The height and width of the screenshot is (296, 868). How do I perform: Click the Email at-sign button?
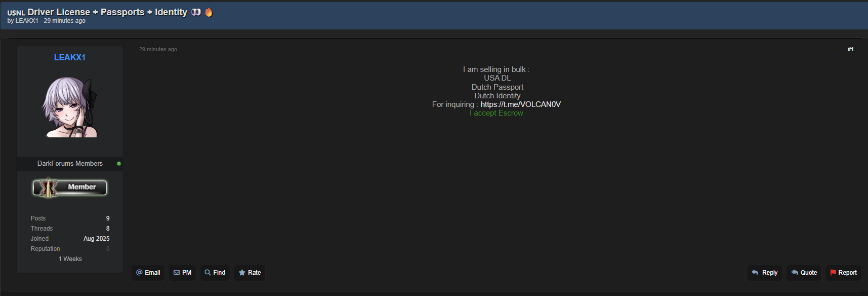148,273
